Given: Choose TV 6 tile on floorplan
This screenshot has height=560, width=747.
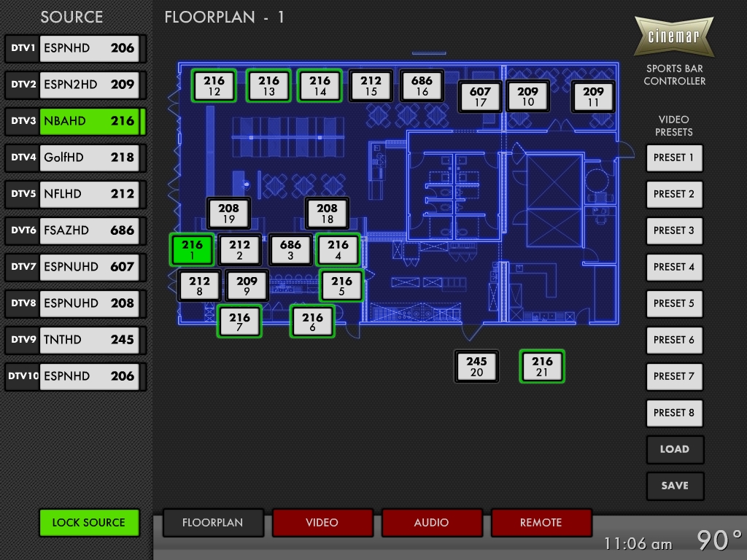Looking at the screenshot, I should (x=312, y=322).
